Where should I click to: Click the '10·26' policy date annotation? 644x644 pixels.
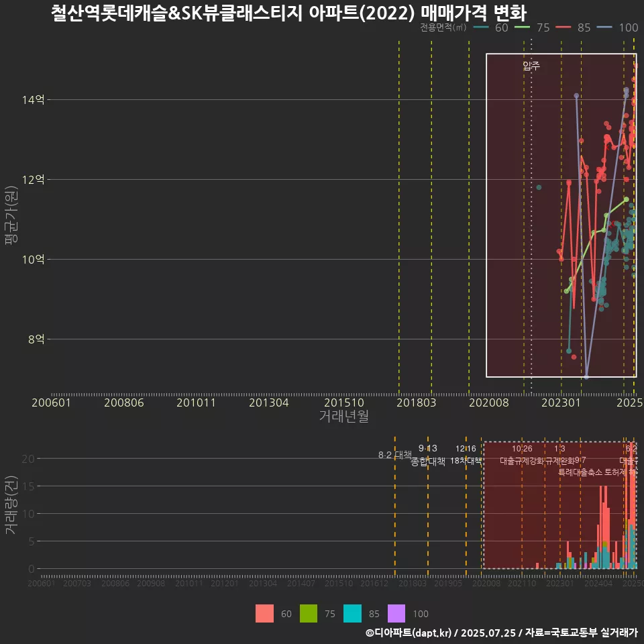tap(522, 449)
